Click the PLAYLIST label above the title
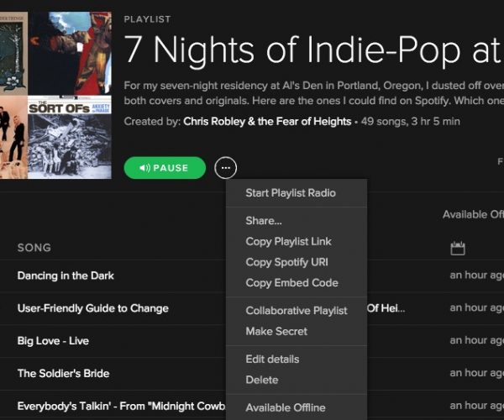The image size is (504, 420). (x=147, y=19)
